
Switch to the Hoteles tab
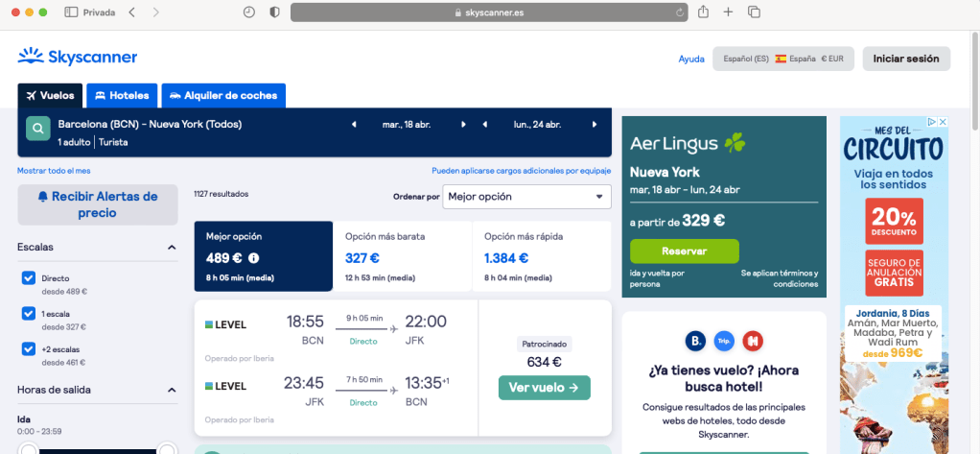click(x=122, y=96)
